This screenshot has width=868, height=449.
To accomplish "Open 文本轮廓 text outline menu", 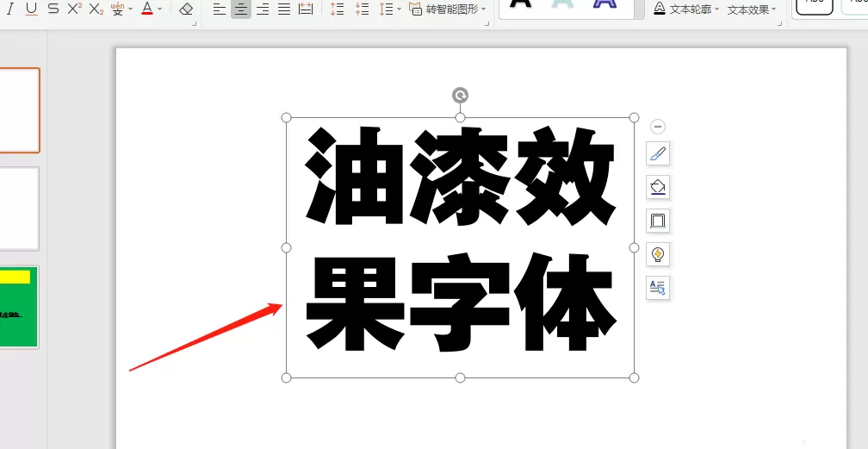I will coord(685,9).
